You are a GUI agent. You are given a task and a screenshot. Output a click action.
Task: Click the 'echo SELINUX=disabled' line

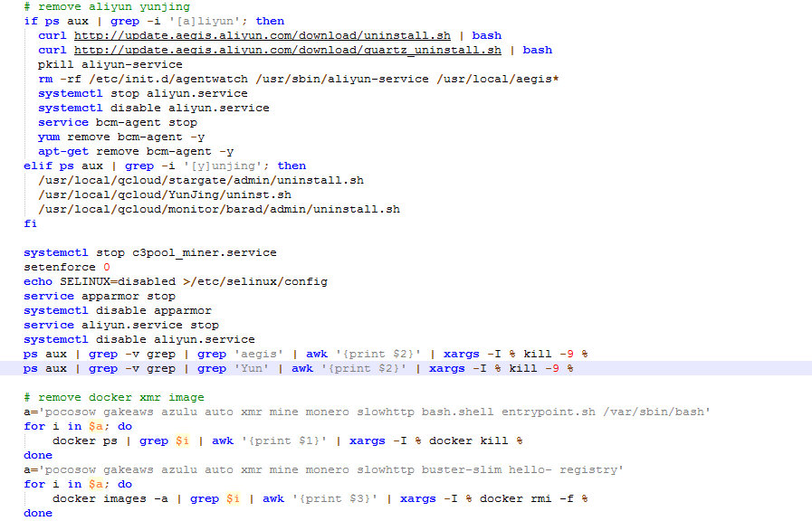[x=176, y=282]
